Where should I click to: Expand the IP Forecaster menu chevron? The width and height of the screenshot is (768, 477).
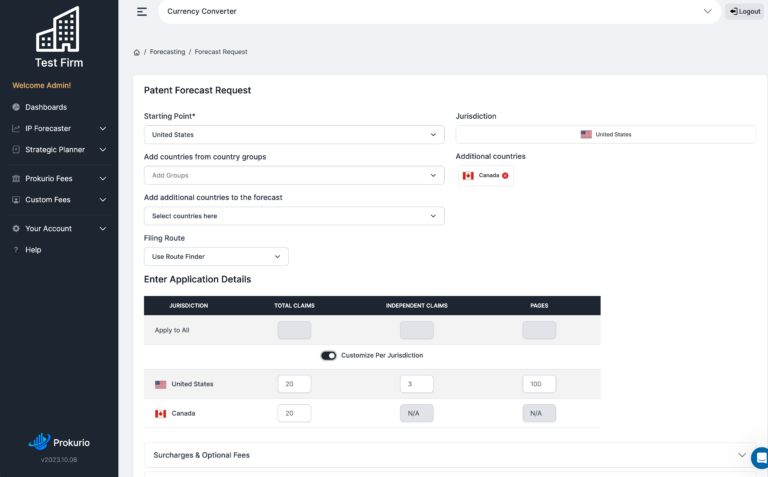coord(103,128)
